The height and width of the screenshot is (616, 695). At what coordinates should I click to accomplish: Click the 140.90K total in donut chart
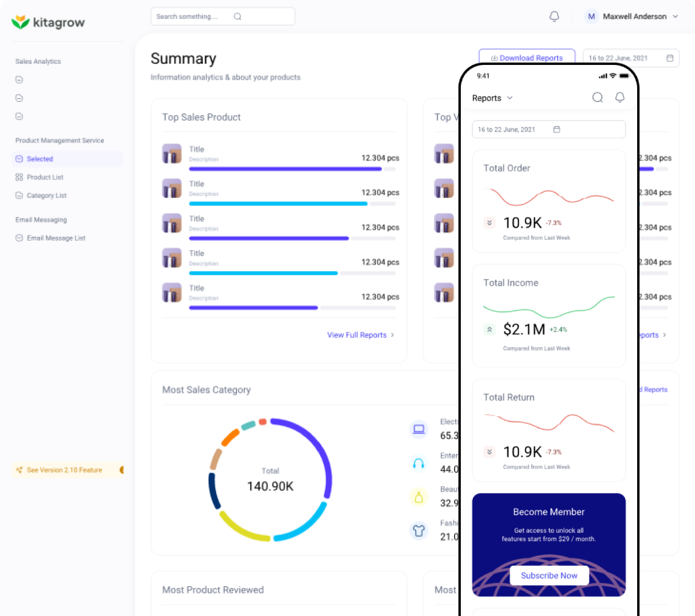tap(270, 487)
